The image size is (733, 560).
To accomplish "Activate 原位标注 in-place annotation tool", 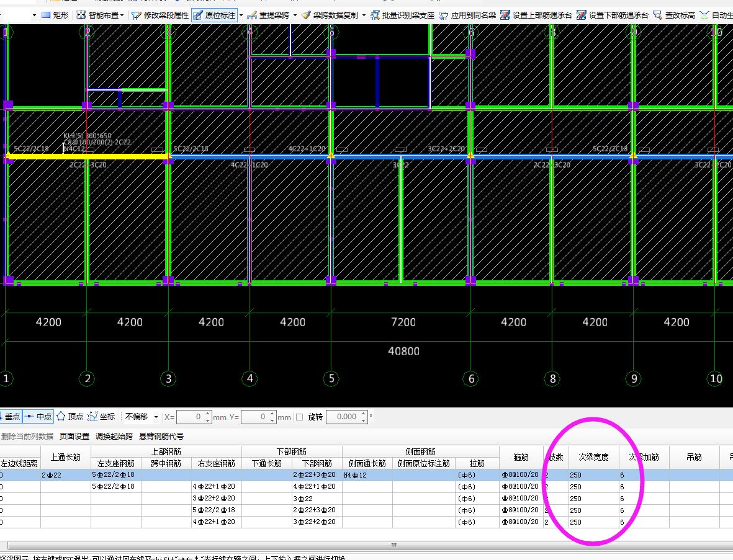I will pyautogui.click(x=215, y=15).
